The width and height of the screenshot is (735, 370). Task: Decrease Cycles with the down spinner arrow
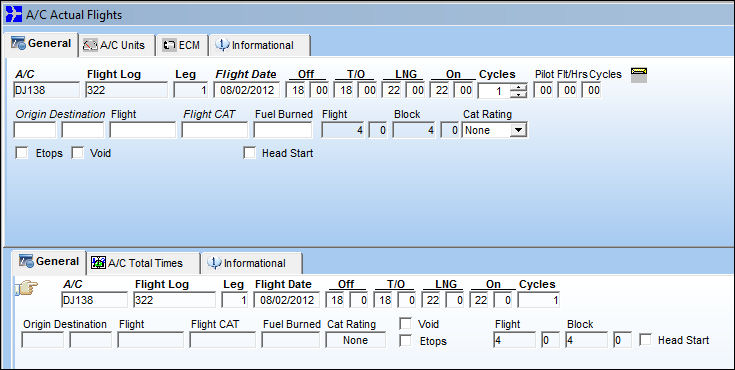tap(518, 94)
